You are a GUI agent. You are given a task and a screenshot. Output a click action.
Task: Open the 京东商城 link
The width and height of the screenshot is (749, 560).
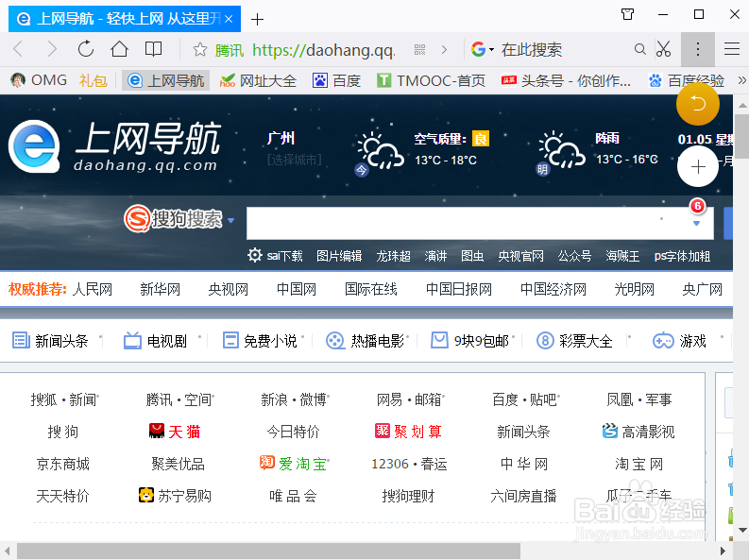[x=63, y=464]
